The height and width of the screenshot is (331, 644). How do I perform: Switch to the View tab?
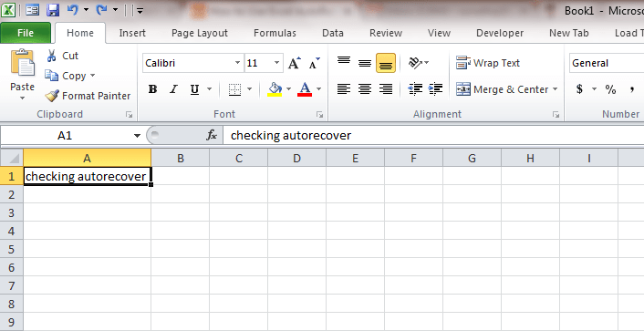(439, 33)
